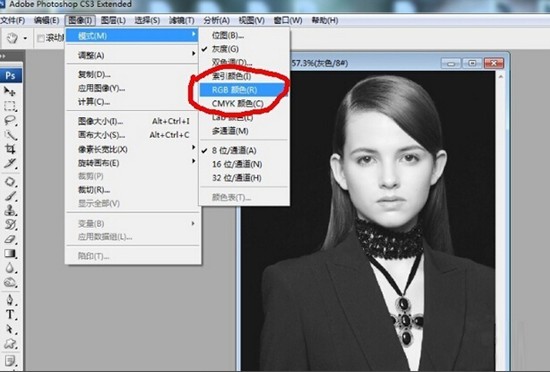The image size is (550, 372).
Task: Set depth to 32 位/通道(H)
Action: point(244,178)
